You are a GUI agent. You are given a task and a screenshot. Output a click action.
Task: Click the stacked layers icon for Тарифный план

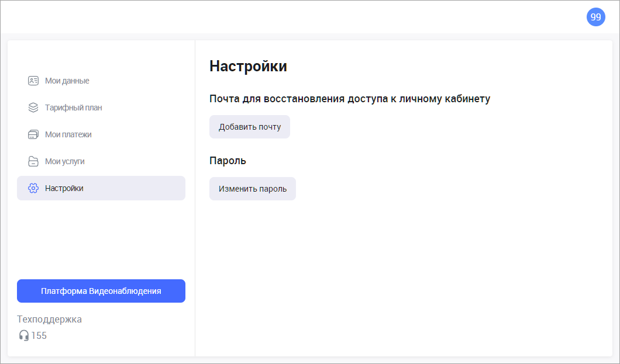click(x=33, y=108)
